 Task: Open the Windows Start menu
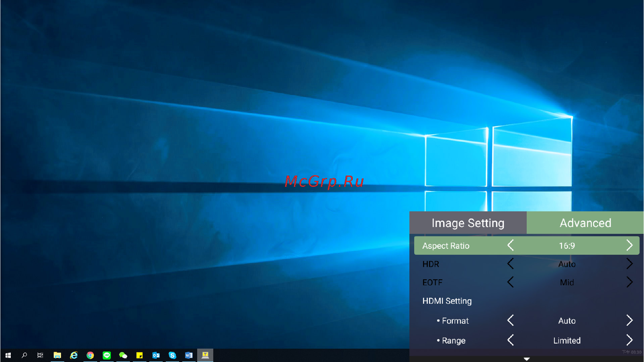pos(8,355)
